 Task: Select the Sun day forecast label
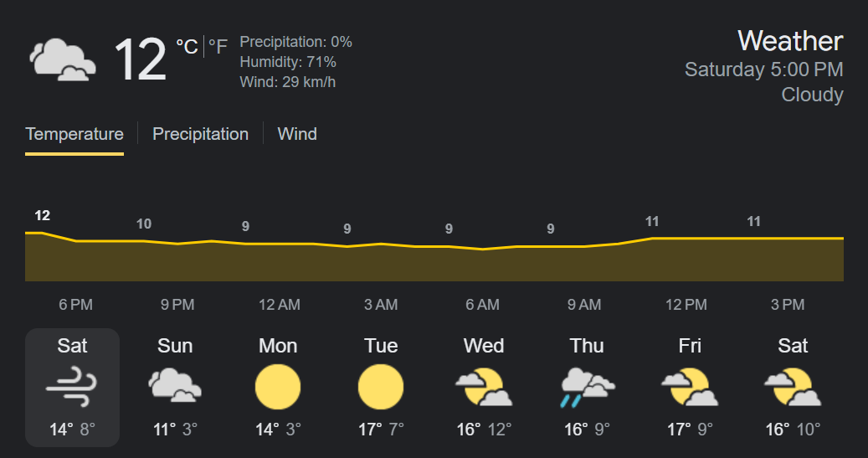[175, 346]
